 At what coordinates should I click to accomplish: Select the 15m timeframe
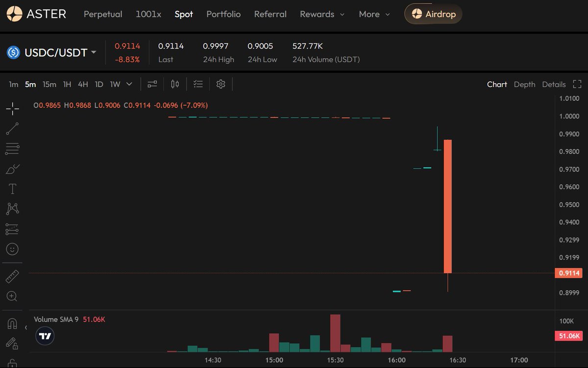point(49,84)
